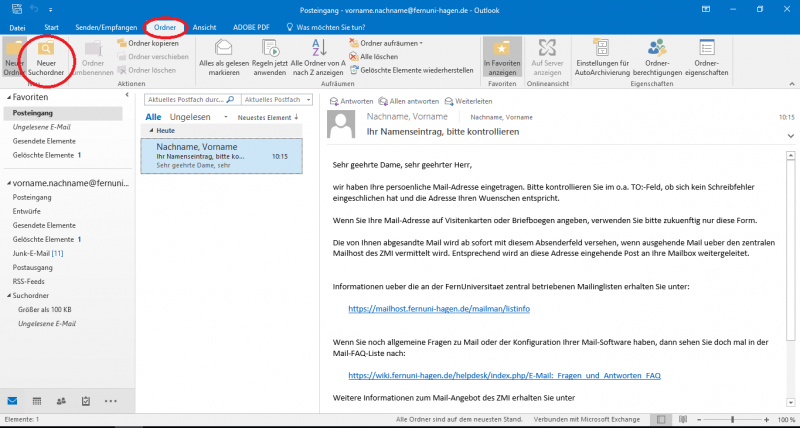Click Ordner löschen in Aktionen group
This screenshot has height=428, width=800.
[x=147, y=70]
